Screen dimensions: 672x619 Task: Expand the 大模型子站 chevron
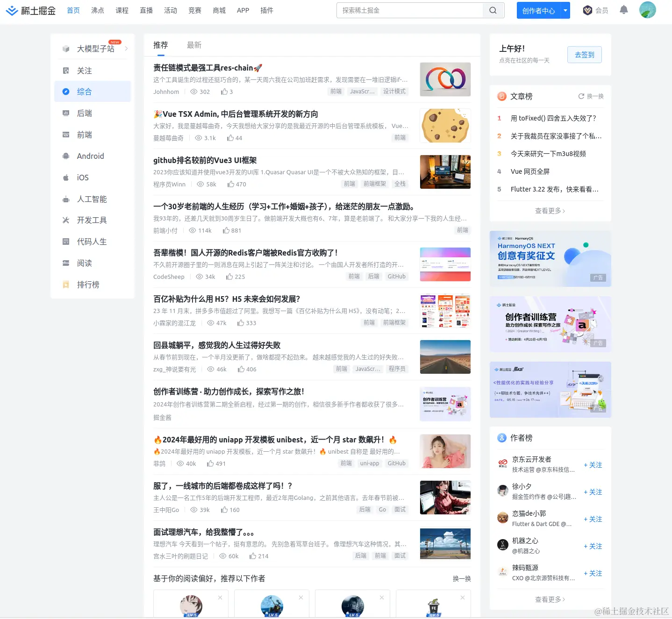point(126,49)
